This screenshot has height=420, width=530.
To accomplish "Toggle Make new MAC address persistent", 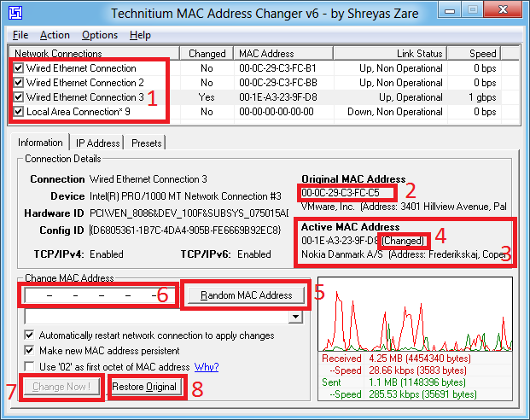I will click(29, 350).
